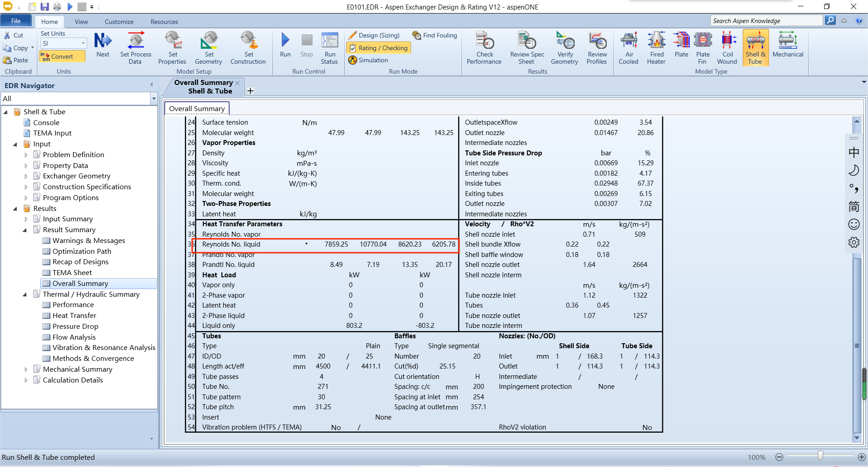Switch to the View ribbon tab
868x467 pixels.
[x=81, y=22]
